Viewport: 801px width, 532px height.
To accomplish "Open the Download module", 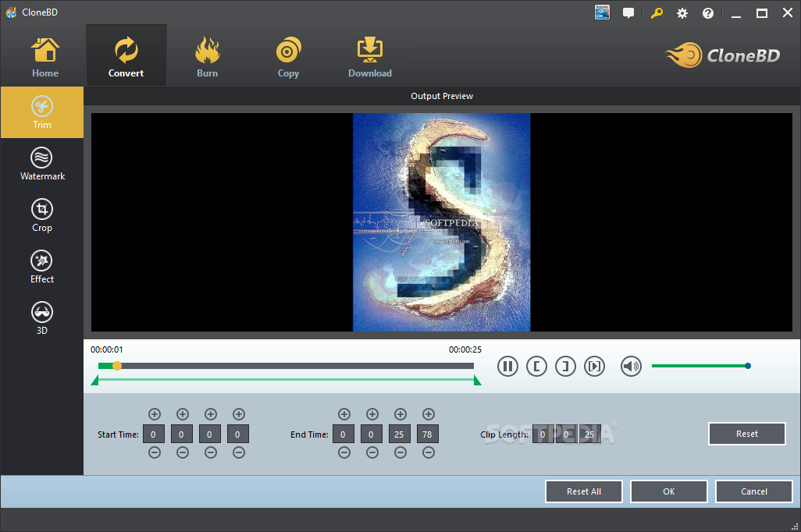I will coord(370,57).
